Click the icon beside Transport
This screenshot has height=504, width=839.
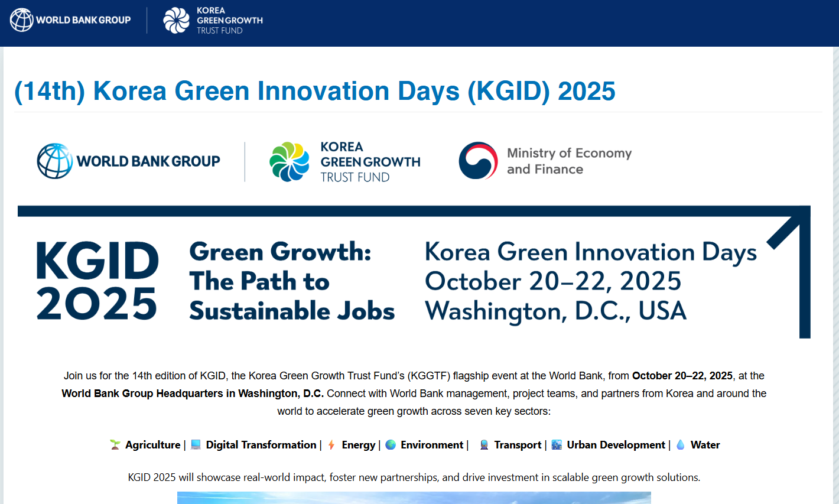484,445
